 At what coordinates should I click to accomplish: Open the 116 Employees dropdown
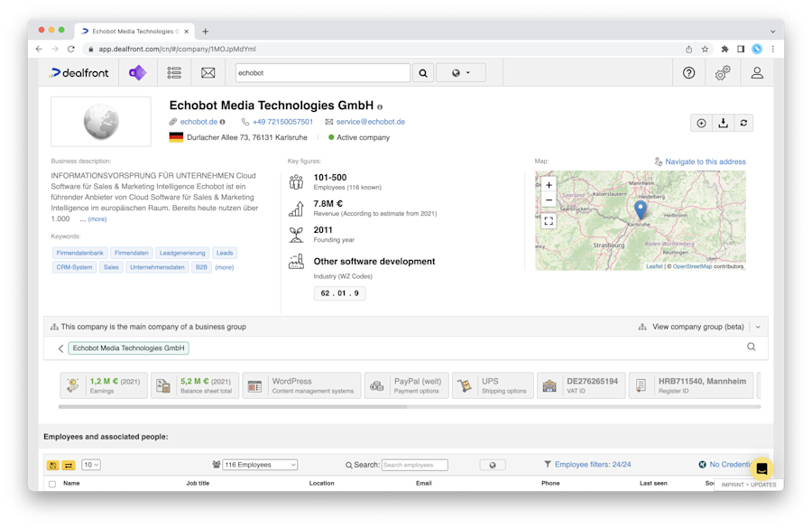click(x=258, y=463)
